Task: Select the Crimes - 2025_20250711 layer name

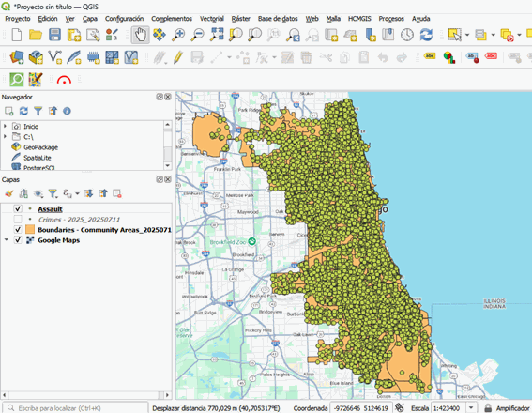Action: coord(79,220)
